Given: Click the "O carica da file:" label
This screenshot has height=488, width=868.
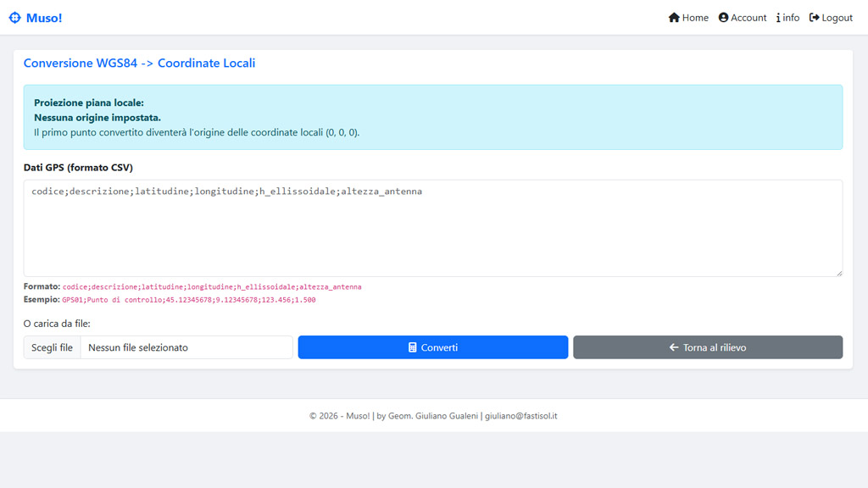Looking at the screenshot, I should point(57,324).
